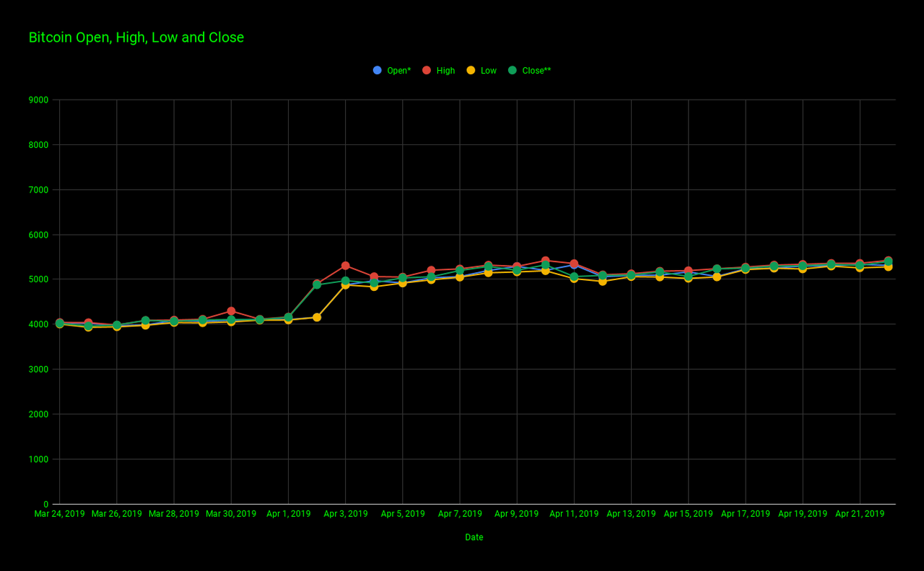Click the Apr 11, 2019 date label
Viewport: 924px width, 571px height.
(x=574, y=514)
